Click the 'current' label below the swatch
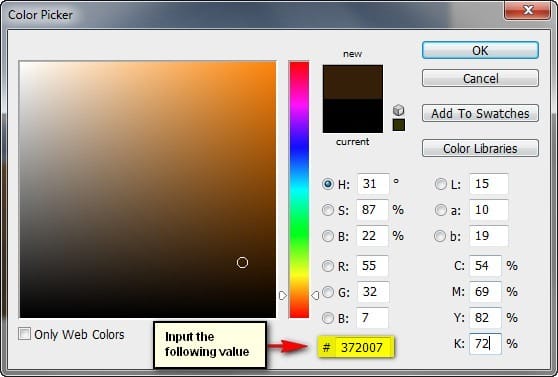Viewport: 558px width, 377px height. (x=352, y=142)
